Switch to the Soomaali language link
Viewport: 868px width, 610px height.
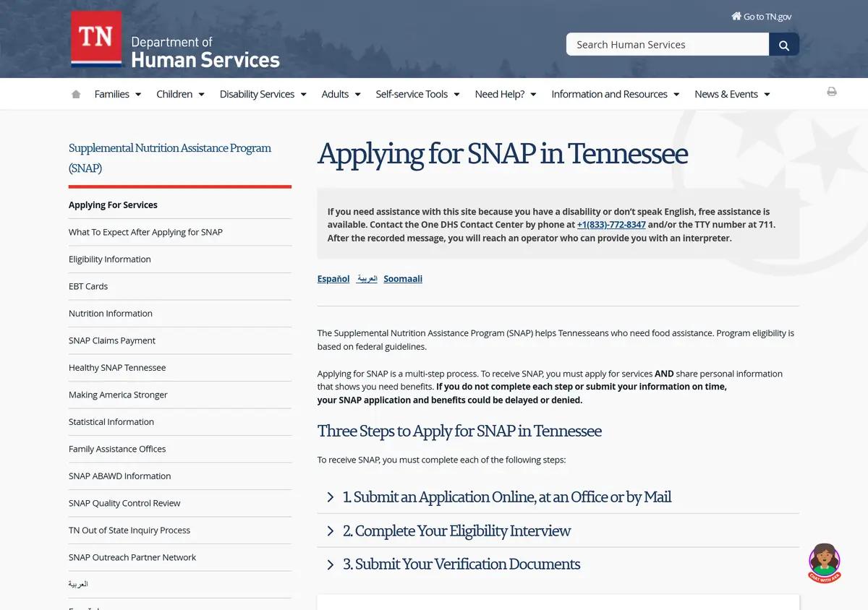[x=403, y=279]
